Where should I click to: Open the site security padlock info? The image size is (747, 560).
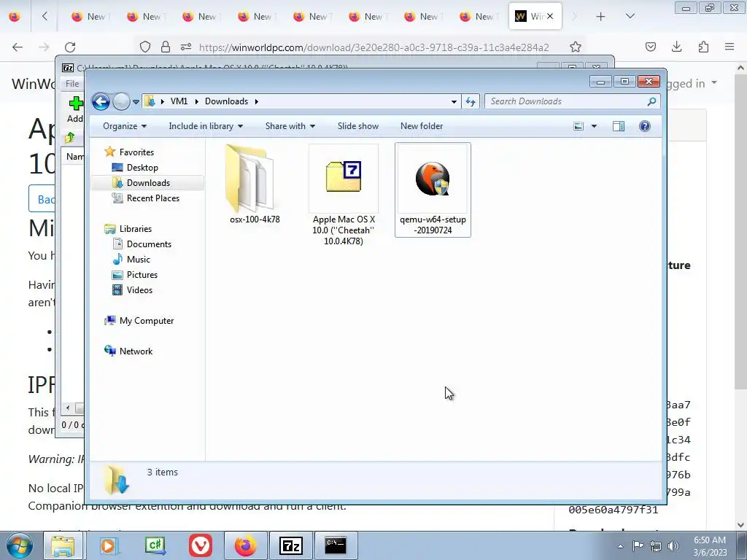(x=166, y=47)
